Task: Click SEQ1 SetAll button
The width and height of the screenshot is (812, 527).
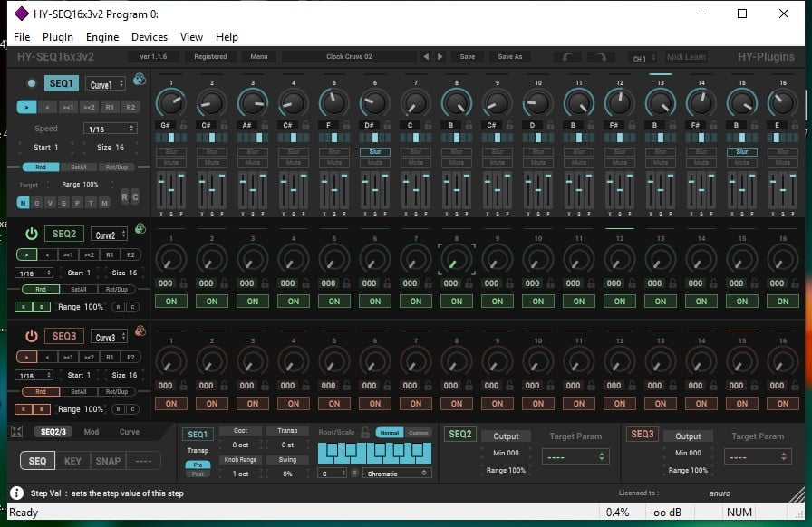Action: 79,168
